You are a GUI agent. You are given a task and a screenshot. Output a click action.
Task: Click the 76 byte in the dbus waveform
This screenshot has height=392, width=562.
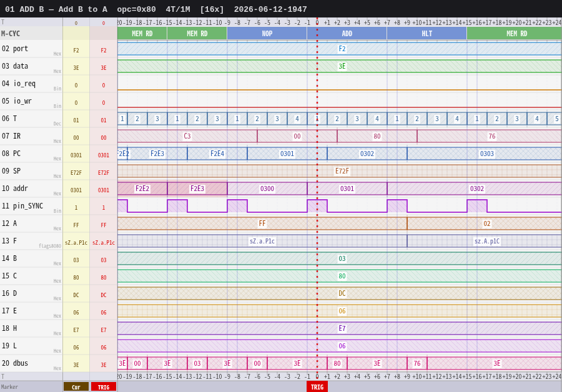(417, 363)
